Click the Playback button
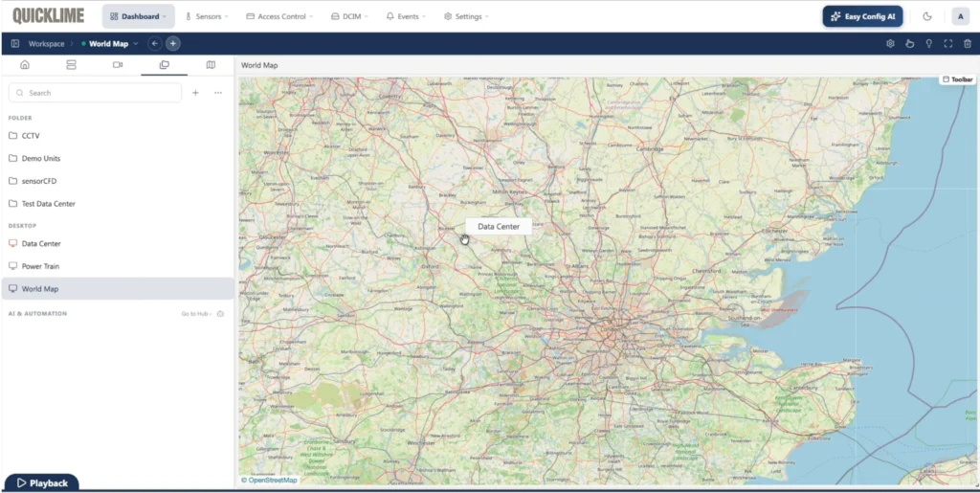The width and height of the screenshot is (980, 493). point(41,483)
